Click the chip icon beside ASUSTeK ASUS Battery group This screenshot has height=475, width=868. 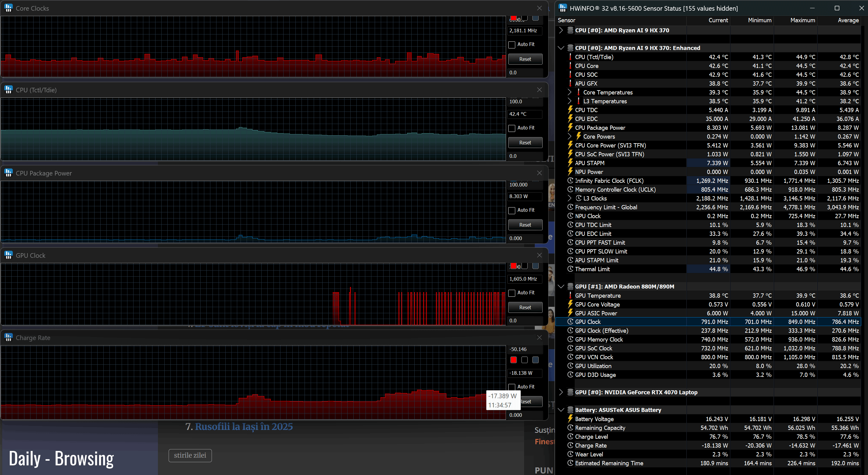coord(570,410)
